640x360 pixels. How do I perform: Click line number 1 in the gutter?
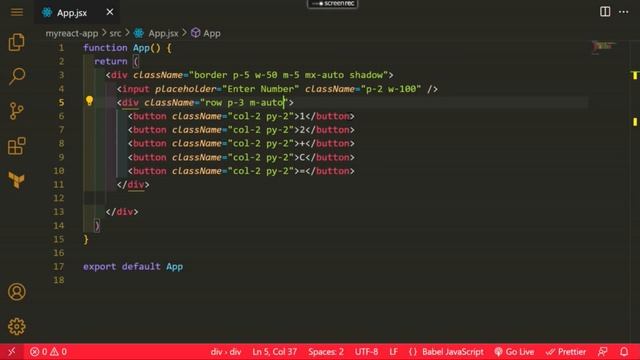[61, 48]
